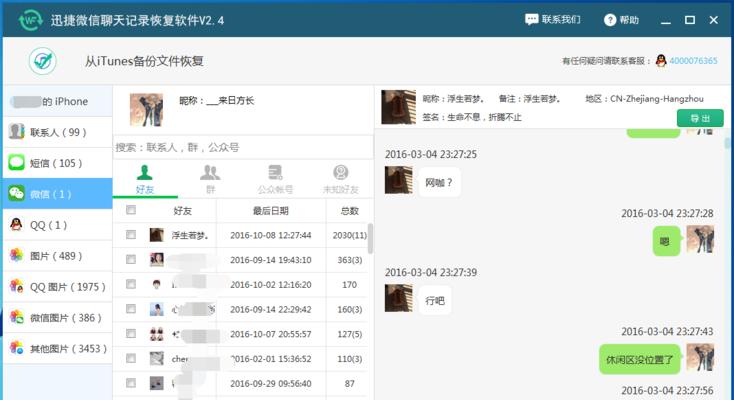Open 联系人 (99) in sidebar
734x400 pixels.
[x=58, y=132]
